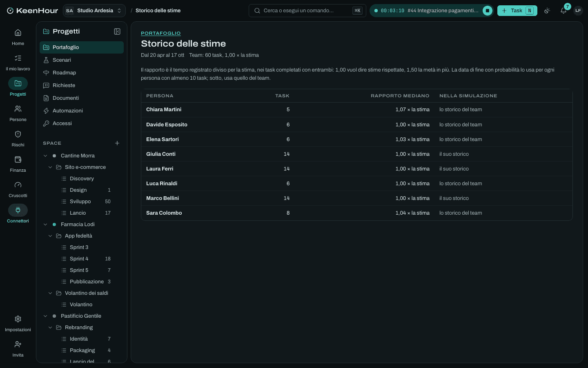This screenshot has width=588, height=368.
Task: Collapse the Cantine Morra space
Action: tap(45, 156)
